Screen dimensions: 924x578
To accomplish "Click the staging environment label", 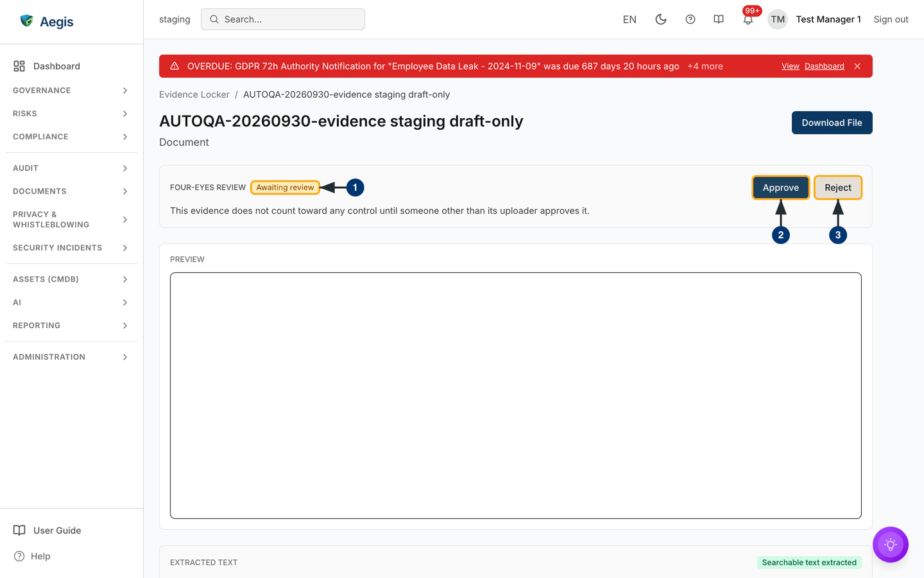I will [175, 19].
